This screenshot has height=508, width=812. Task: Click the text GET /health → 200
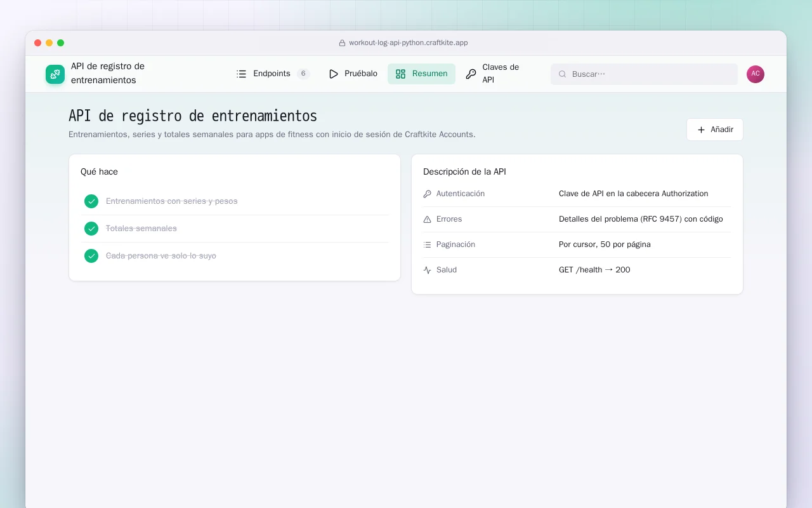tap(594, 270)
